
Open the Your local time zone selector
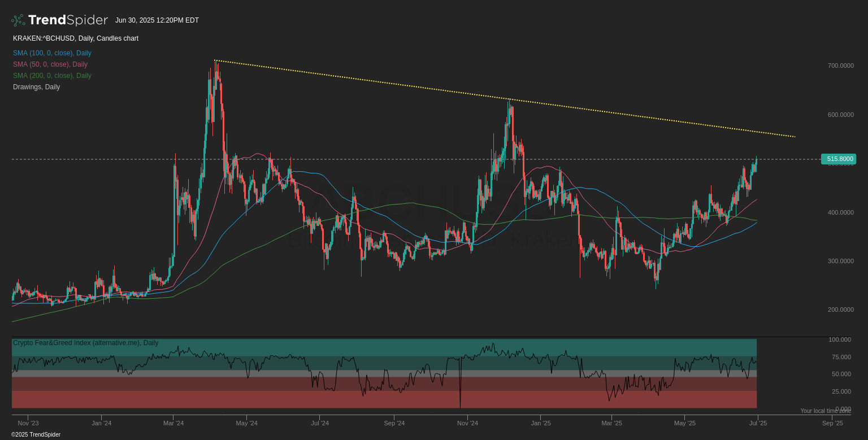tap(826, 411)
